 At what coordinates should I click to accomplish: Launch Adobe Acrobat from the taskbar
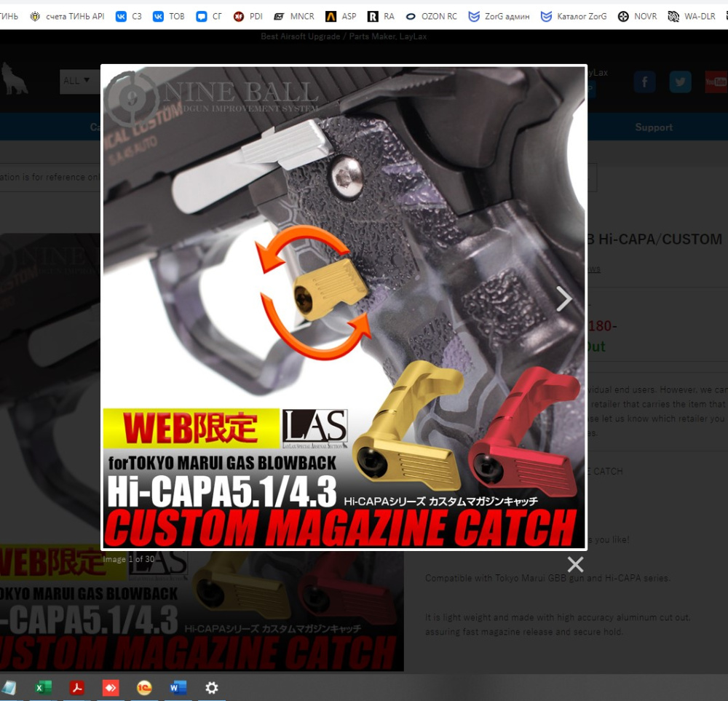point(77,688)
